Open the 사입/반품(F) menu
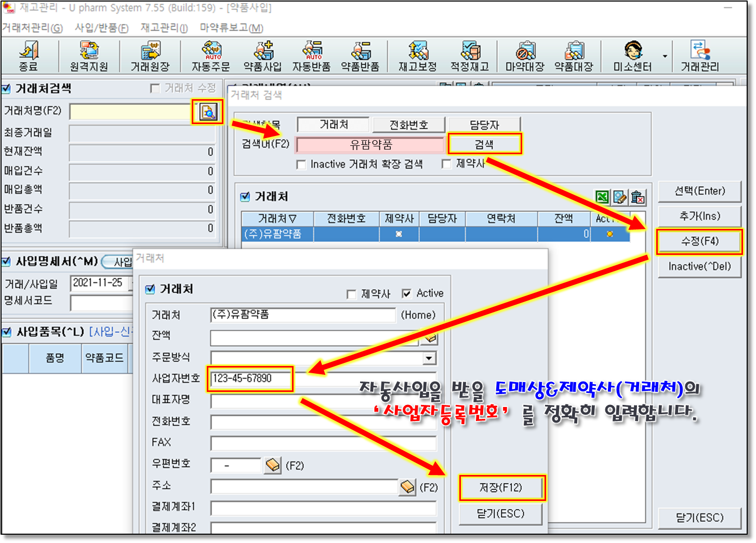Screen dimensions: 756x543 point(101,28)
